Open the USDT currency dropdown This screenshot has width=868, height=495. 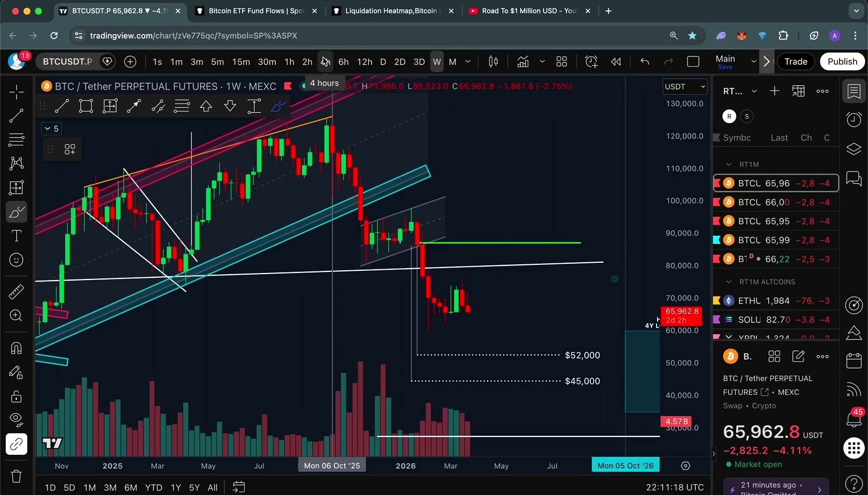pyautogui.click(x=685, y=87)
